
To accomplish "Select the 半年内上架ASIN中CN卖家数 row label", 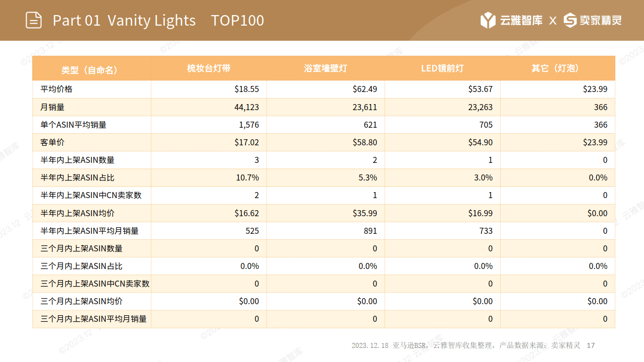I will click(x=91, y=195).
